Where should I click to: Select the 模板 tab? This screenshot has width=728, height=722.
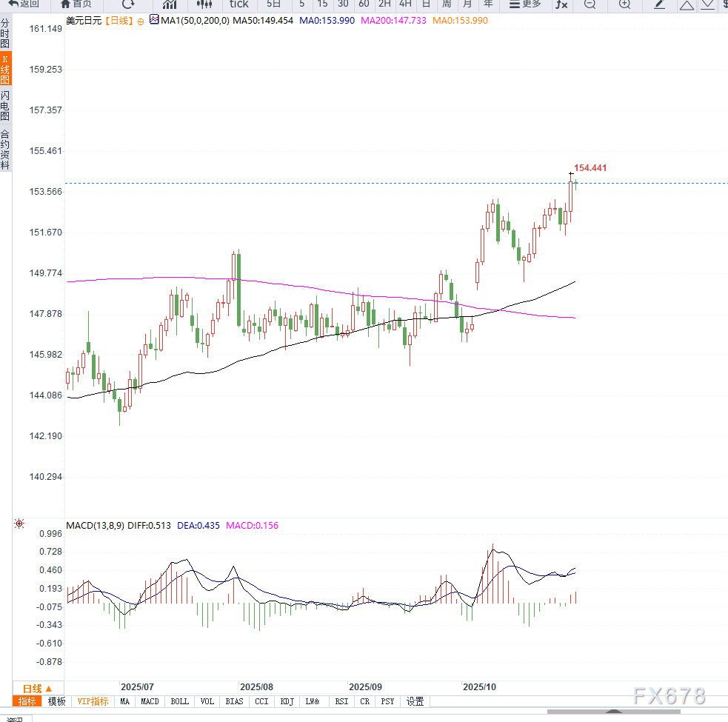pos(56,701)
